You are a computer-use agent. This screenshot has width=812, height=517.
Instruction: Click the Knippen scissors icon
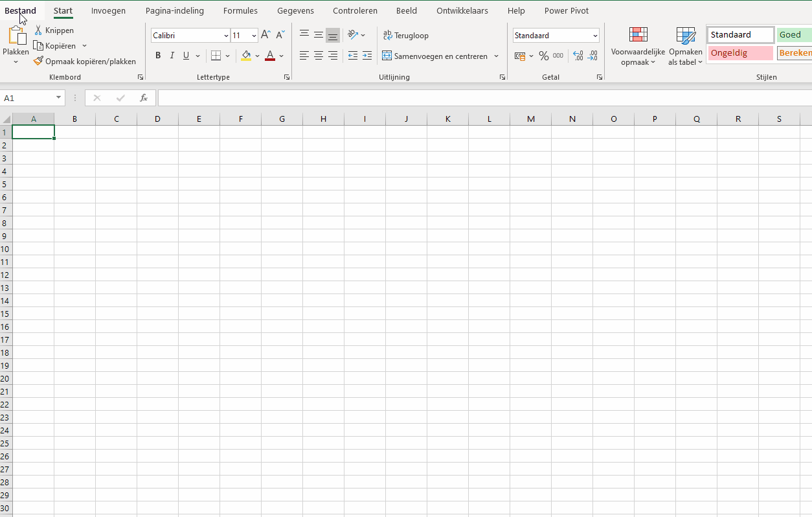[x=39, y=30]
